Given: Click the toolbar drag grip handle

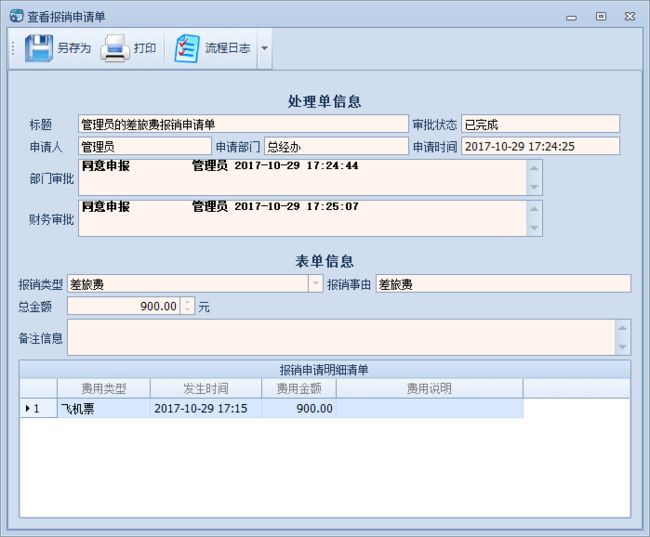Looking at the screenshot, I should 13,48.
